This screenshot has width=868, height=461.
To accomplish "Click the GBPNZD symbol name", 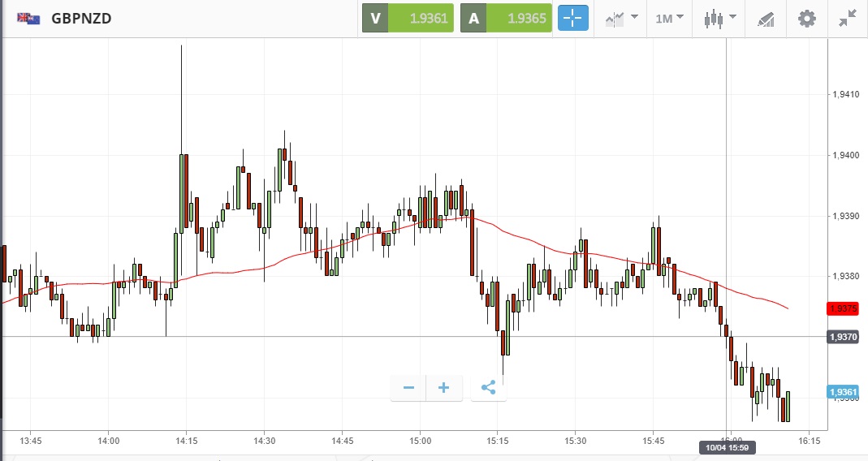I will point(81,18).
